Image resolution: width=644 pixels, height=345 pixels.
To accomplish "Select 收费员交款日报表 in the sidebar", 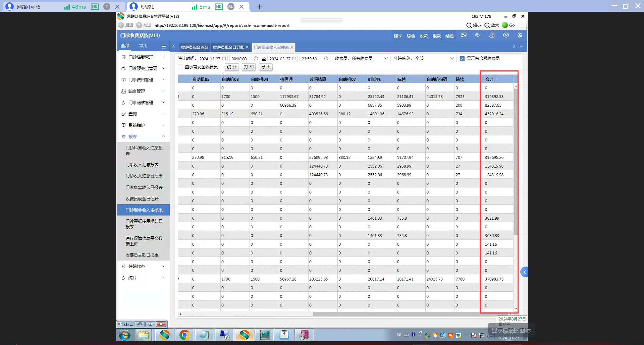I will (142, 255).
